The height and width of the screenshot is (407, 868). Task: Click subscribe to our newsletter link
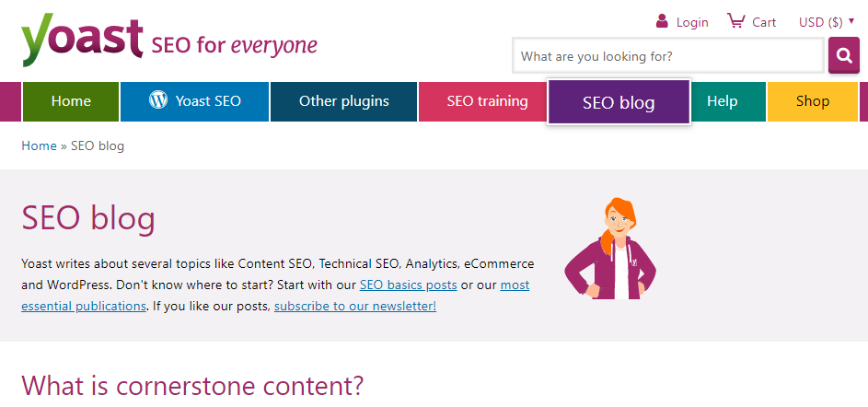355,306
